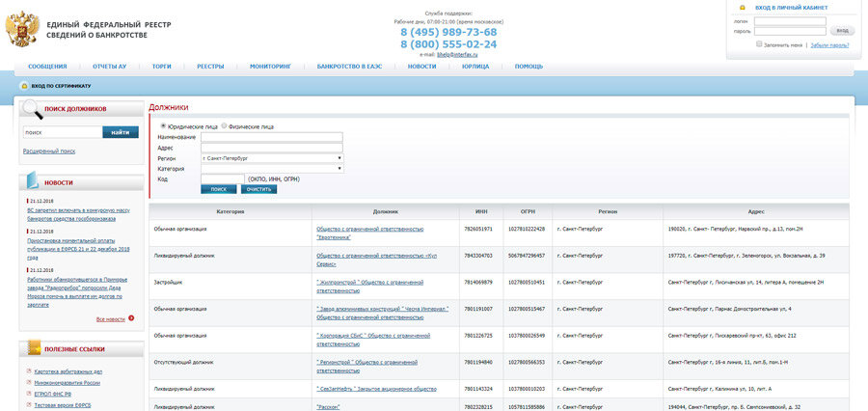Screen dimensions: 868x411
Task: Open Картотека арбитражных дел link
Action: pos(68,371)
